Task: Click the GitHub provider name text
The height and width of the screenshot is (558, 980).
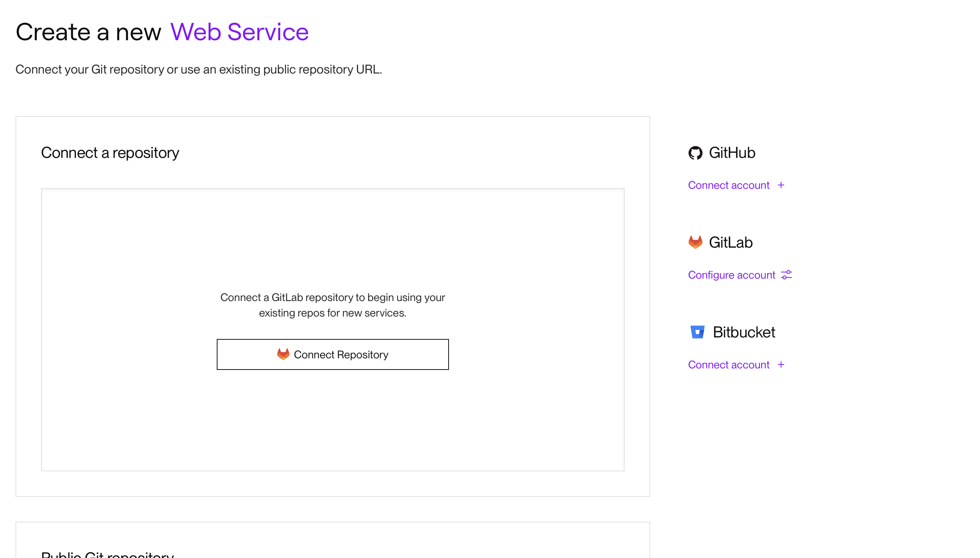Action: [732, 153]
